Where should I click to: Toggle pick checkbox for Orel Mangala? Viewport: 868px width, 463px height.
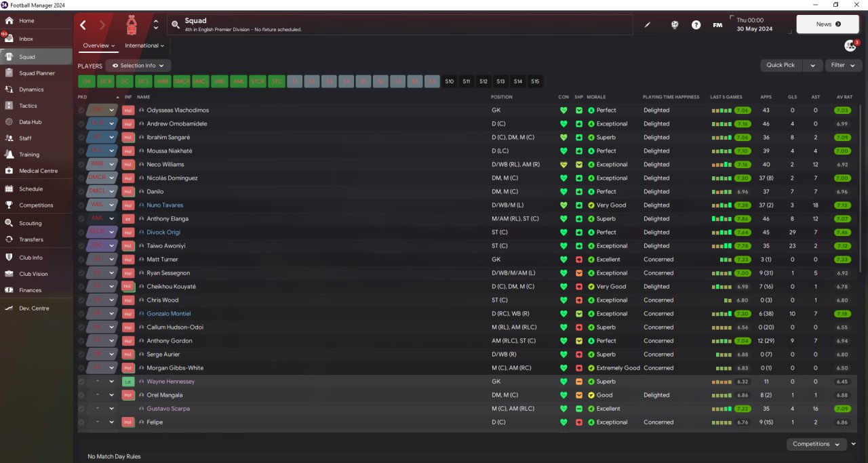81,395
